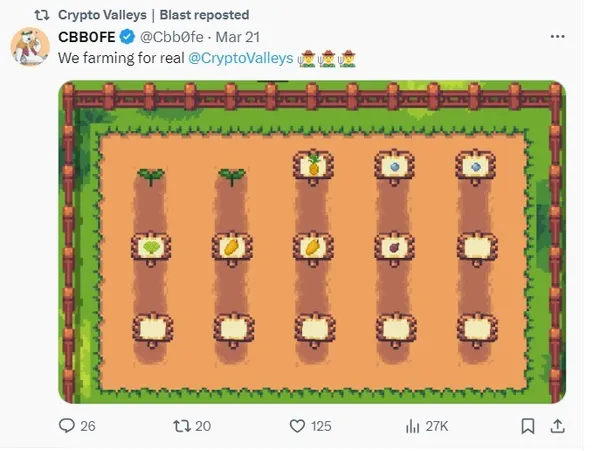This screenshot has width=600, height=451.
Task: Click the green cabbage crop sign
Action: pyautogui.click(x=151, y=248)
